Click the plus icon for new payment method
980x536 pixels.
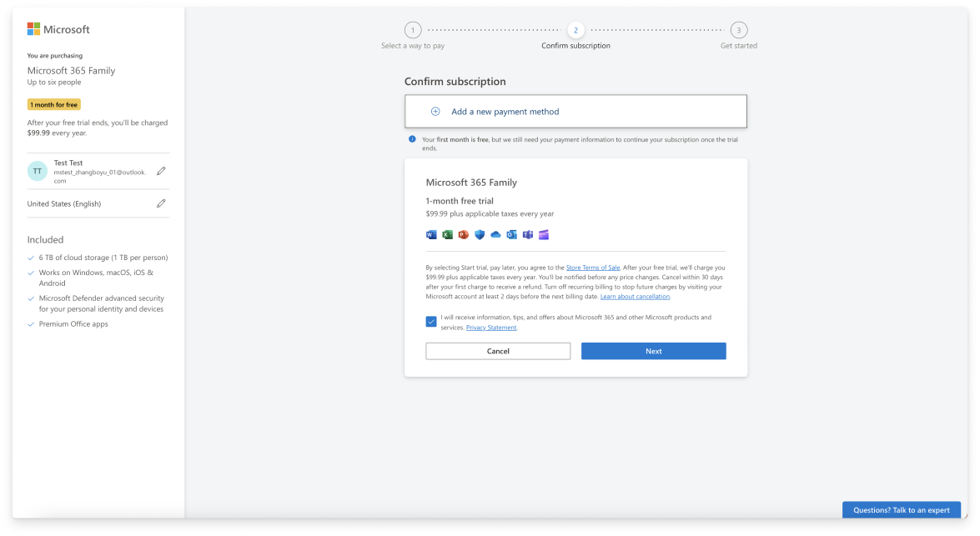pos(435,111)
